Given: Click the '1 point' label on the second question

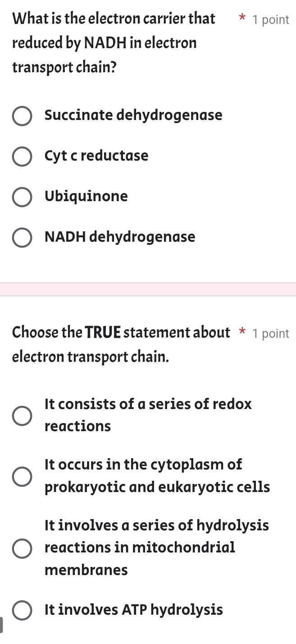Looking at the screenshot, I should (x=271, y=333).
